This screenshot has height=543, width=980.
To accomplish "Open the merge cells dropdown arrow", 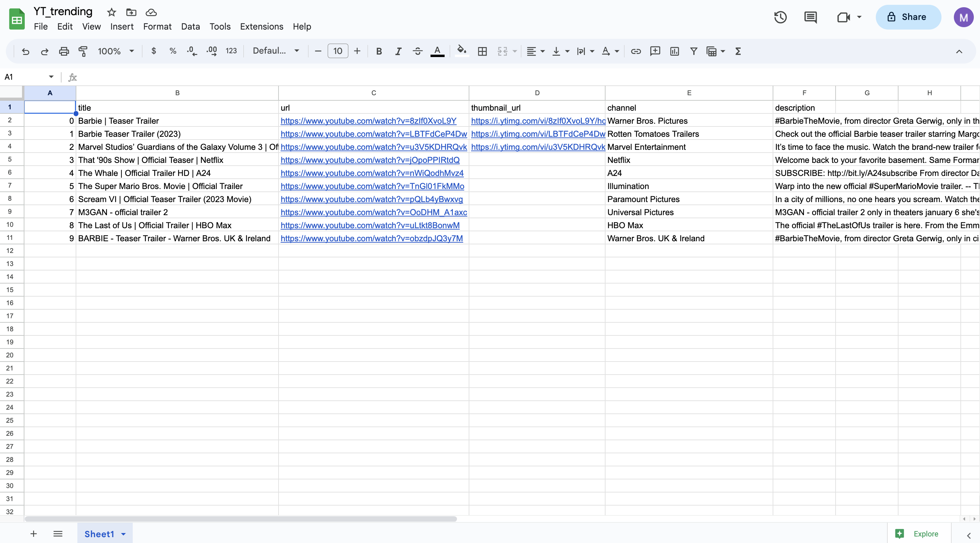I will click(x=515, y=51).
